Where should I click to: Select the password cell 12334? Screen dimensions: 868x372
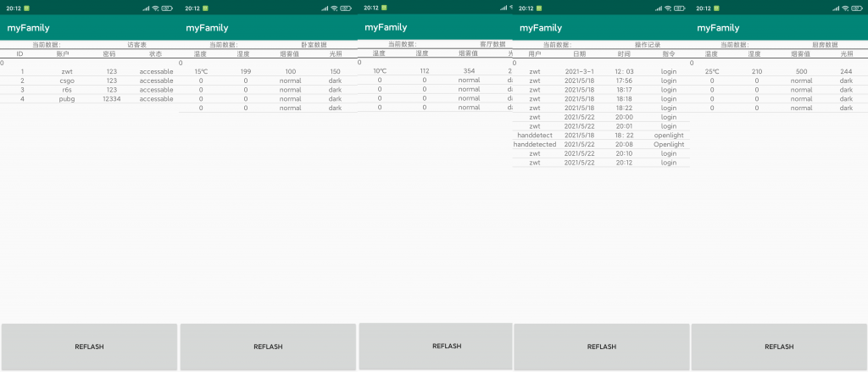[111, 98]
